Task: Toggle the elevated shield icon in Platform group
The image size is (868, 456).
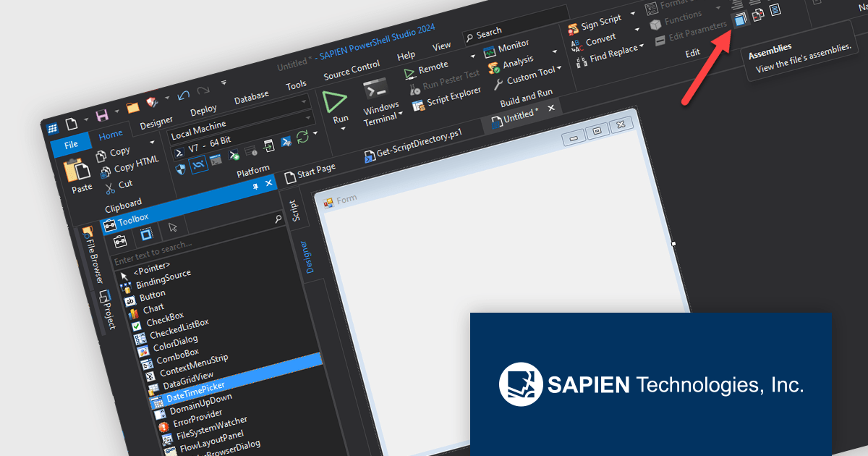Action: click(181, 169)
